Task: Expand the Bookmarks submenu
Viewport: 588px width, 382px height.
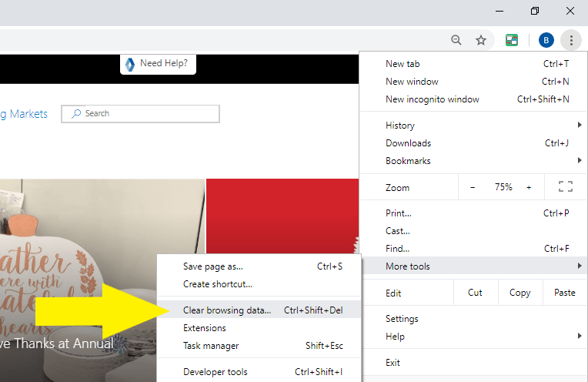Action: (473, 161)
